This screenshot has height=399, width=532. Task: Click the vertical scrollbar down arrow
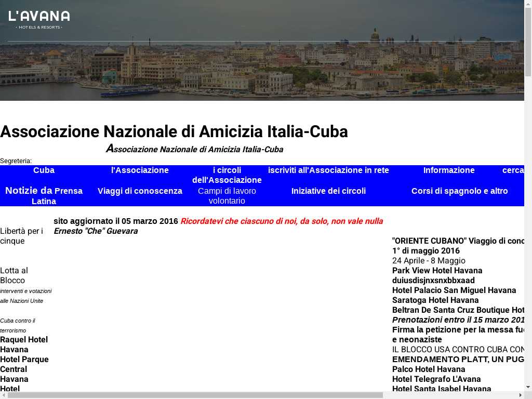(x=528, y=387)
